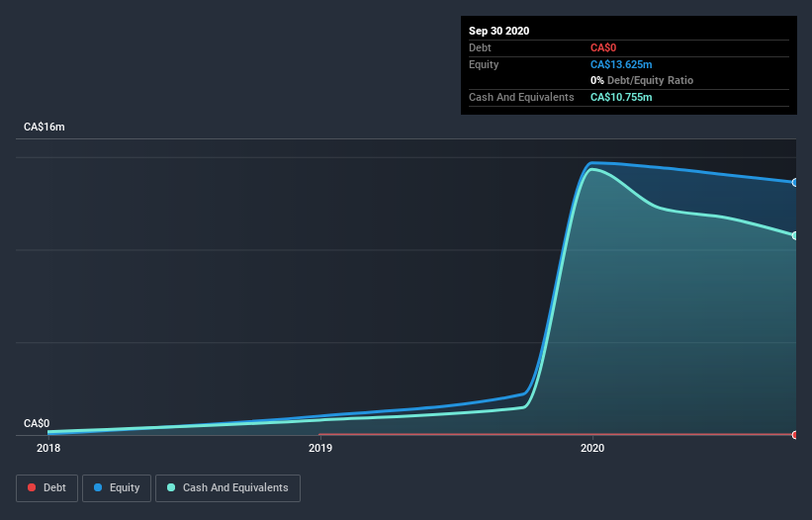Click the CA$16m axis label
The height and width of the screenshot is (520, 812).
[45, 127]
